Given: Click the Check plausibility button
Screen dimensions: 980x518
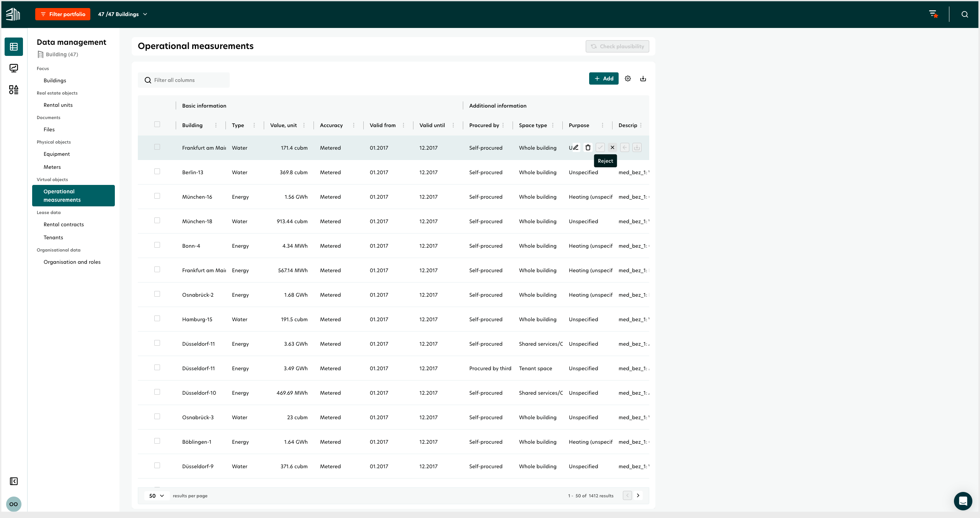Looking at the screenshot, I should point(616,46).
